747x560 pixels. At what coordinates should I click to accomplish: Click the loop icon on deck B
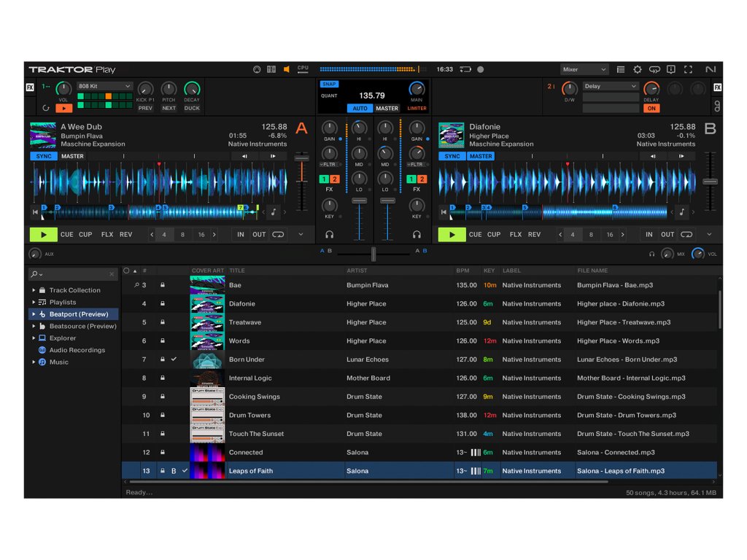coord(686,235)
